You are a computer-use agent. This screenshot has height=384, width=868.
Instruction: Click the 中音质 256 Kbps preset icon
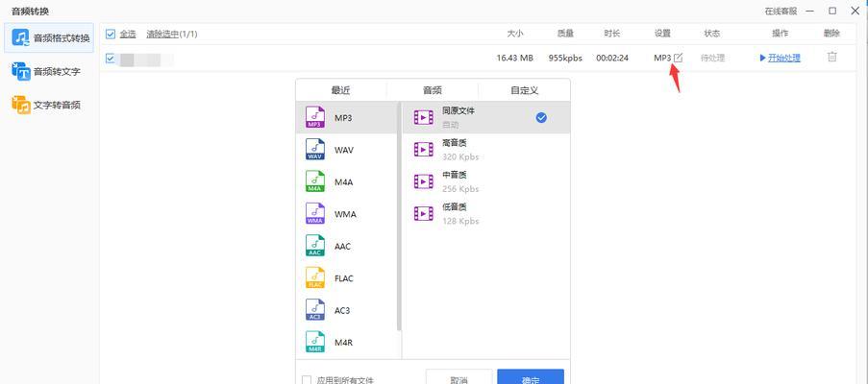click(424, 181)
